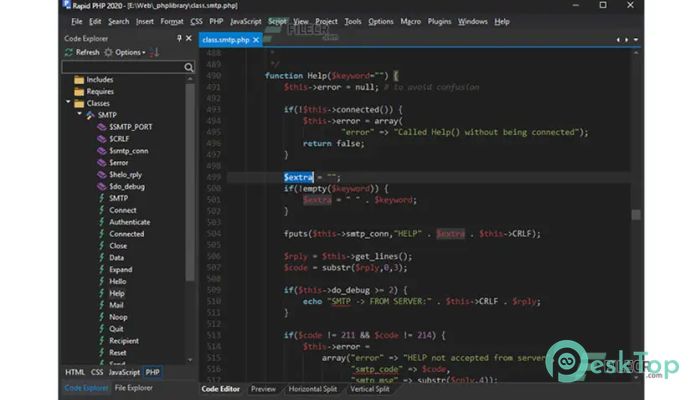The image size is (700, 400).
Task: Select the $helo_rply property icon
Action: pos(102,175)
